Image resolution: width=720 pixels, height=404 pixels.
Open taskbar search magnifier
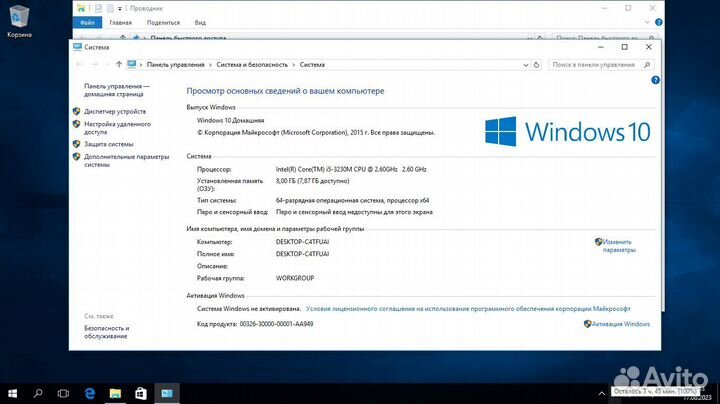pos(38,393)
